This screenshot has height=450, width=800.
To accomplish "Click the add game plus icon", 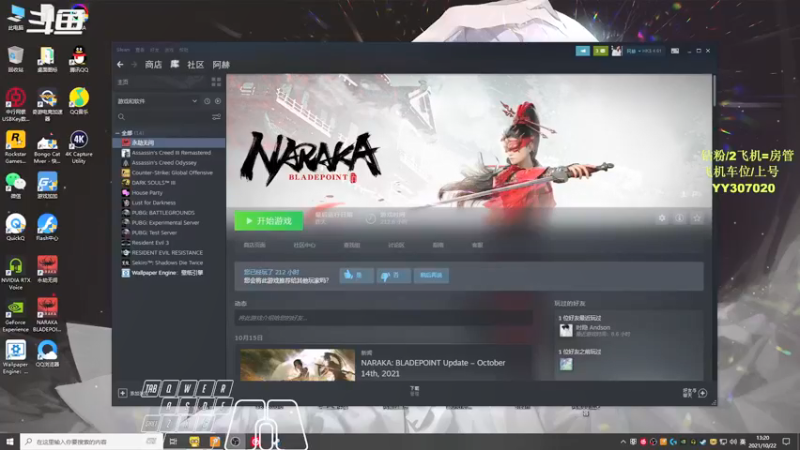I will (x=122, y=393).
